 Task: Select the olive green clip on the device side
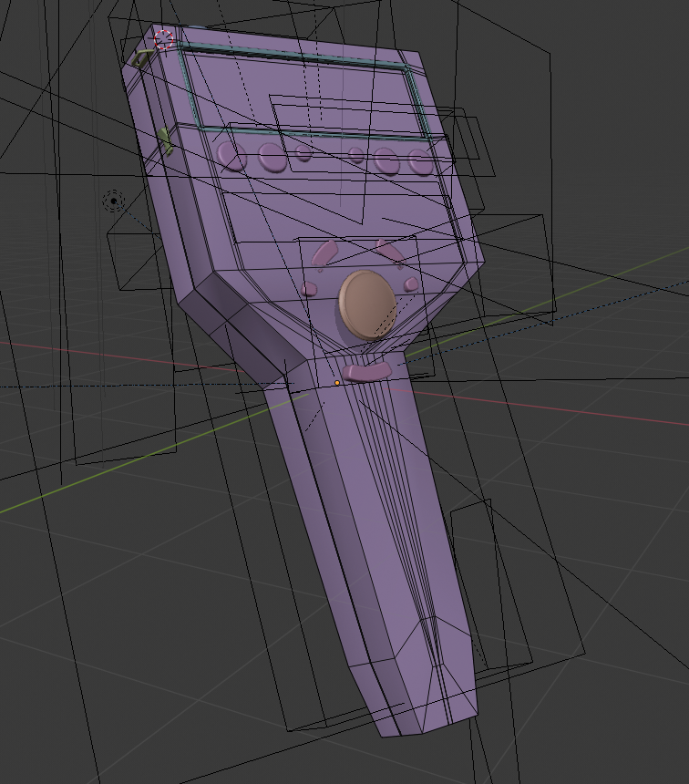[x=164, y=140]
